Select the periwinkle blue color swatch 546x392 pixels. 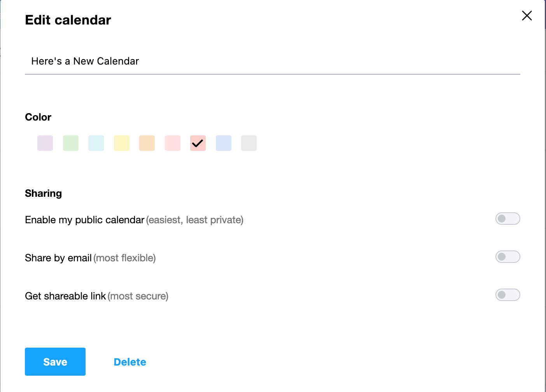point(224,143)
